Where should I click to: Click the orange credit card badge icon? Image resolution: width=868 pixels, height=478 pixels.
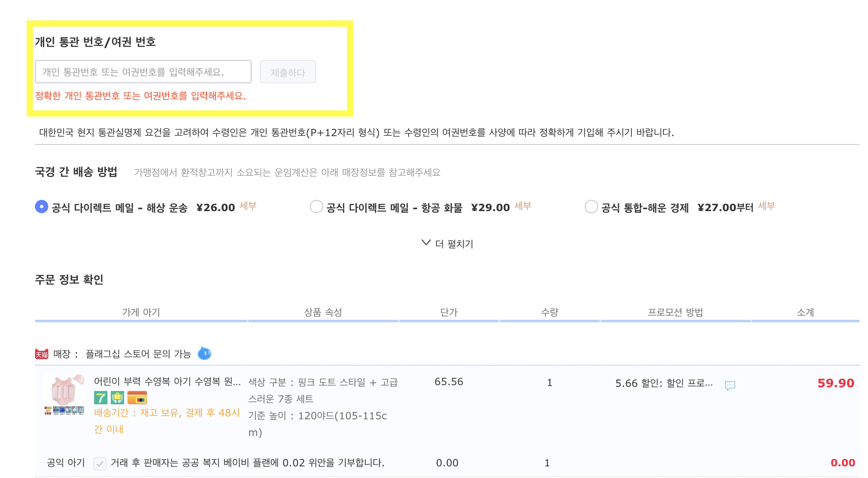pyautogui.click(x=137, y=398)
